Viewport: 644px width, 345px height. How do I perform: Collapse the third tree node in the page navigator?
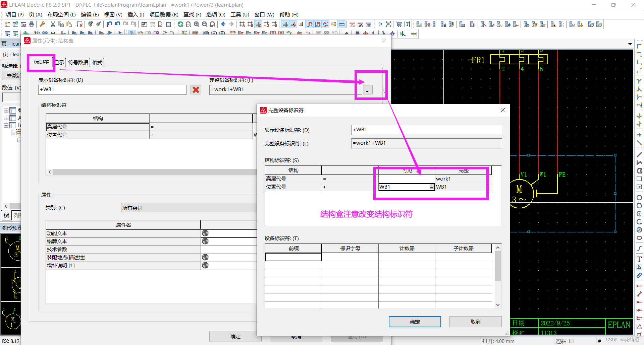pyautogui.click(x=6, y=125)
